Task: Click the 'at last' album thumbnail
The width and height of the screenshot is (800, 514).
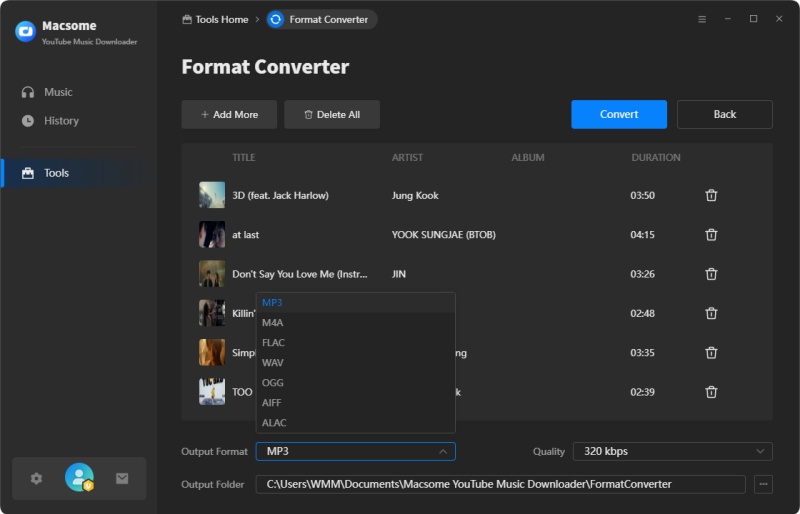Action: click(x=212, y=234)
